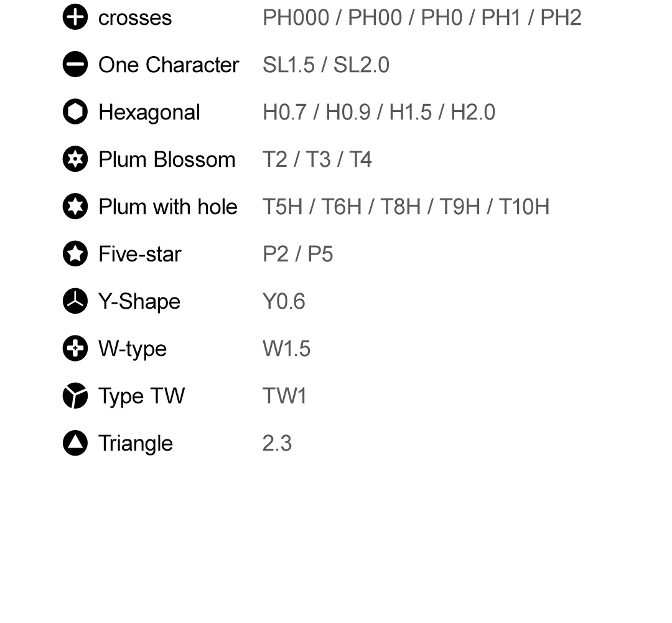This screenshot has width=672, height=623.
Task: Click the Y0.6 size value
Action: [284, 302]
